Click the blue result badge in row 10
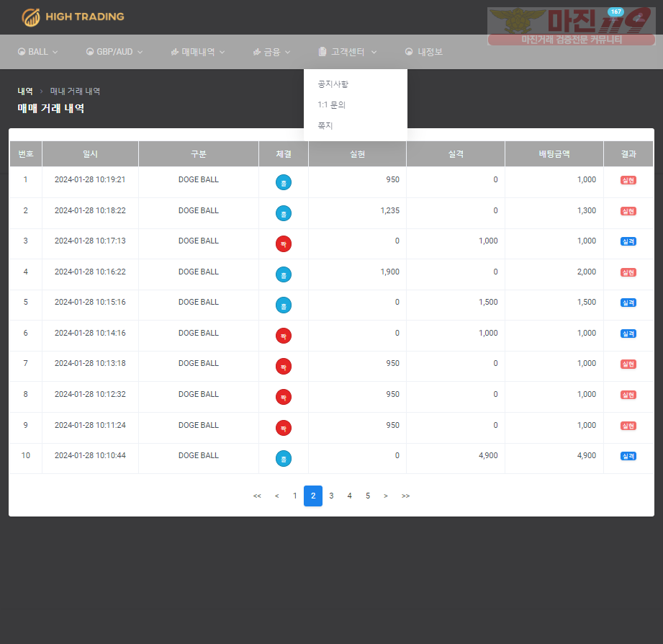The image size is (663, 644). (628, 456)
